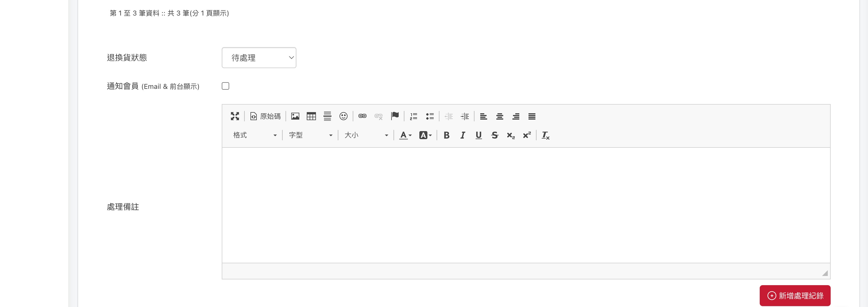
Task: Remove formatting from selection
Action: pyautogui.click(x=545, y=135)
